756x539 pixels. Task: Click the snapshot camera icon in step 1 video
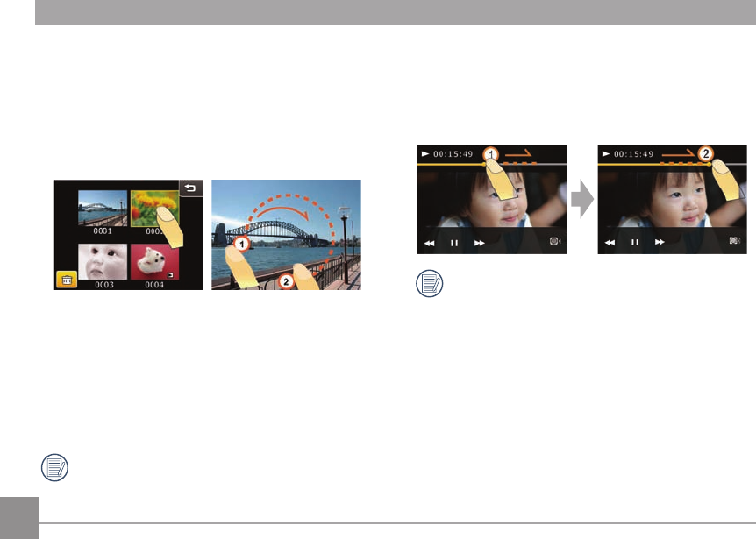click(555, 241)
